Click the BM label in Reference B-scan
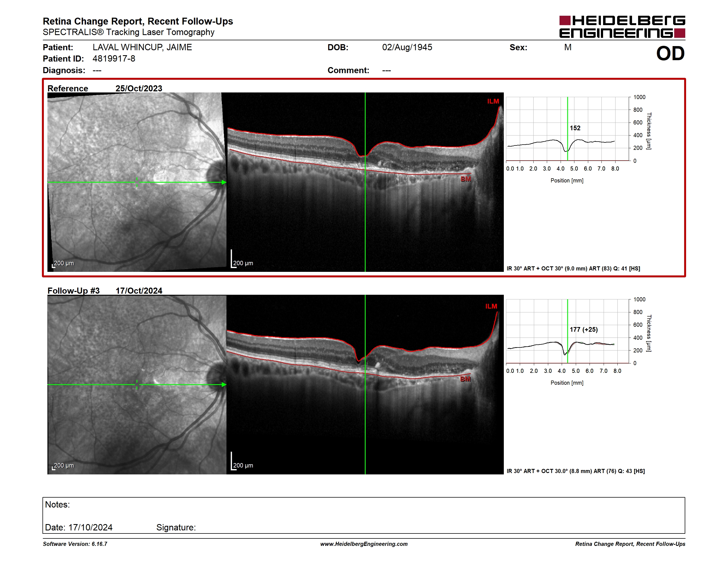The image size is (728, 563). (x=466, y=179)
